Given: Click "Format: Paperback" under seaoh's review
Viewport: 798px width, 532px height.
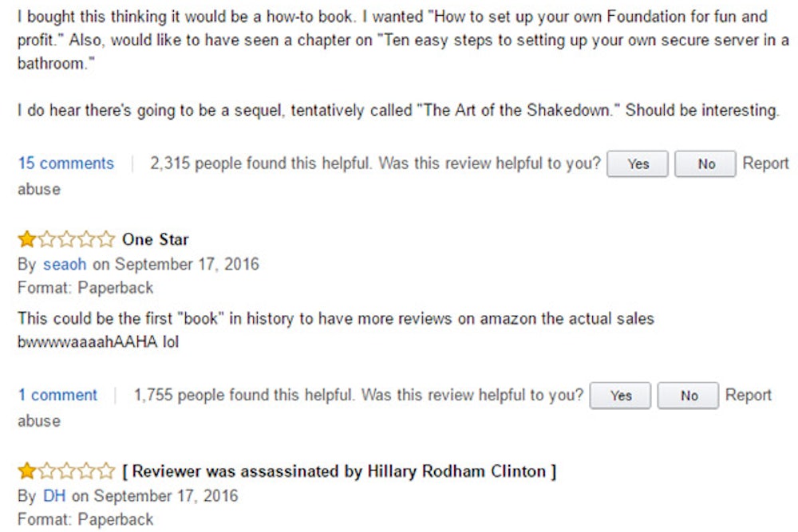Looking at the screenshot, I should click(x=85, y=287).
